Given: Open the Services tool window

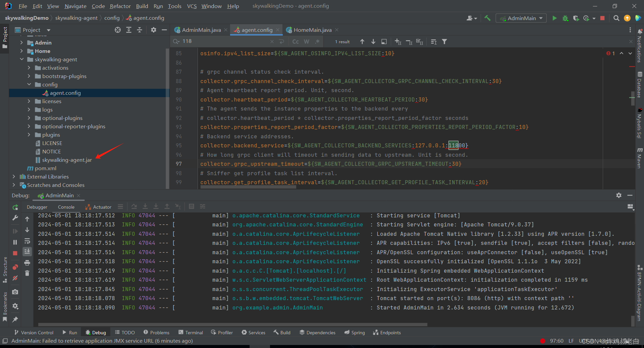Looking at the screenshot, I should pos(253,333).
